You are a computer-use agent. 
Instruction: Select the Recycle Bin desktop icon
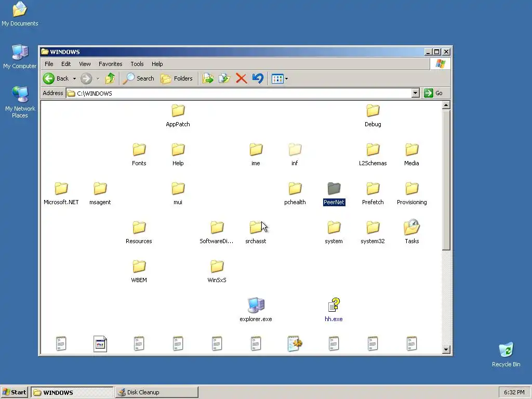(506, 354)
